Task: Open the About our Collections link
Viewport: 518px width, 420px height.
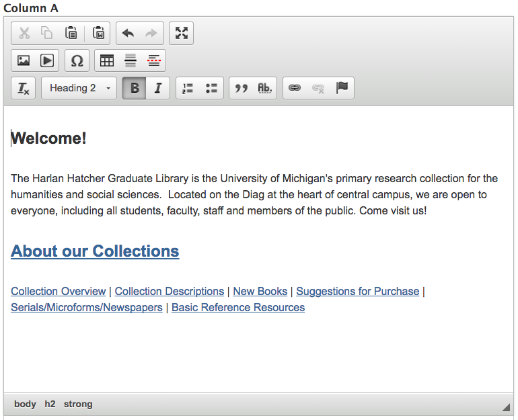Action: 95,251
